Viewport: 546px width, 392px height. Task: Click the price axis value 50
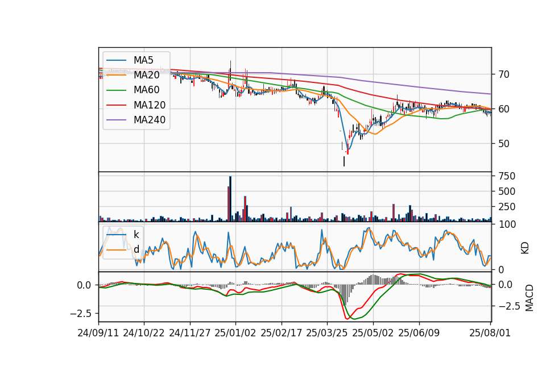(503, 143)
